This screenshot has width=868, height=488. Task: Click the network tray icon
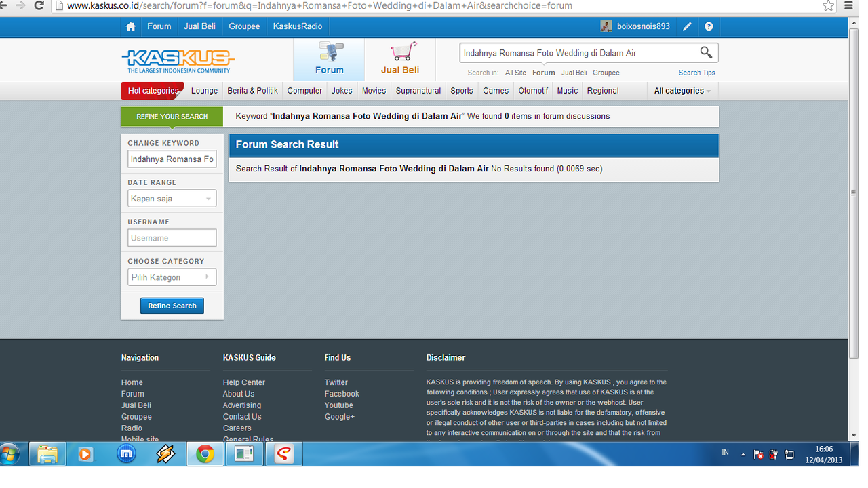tap(789, 455)
